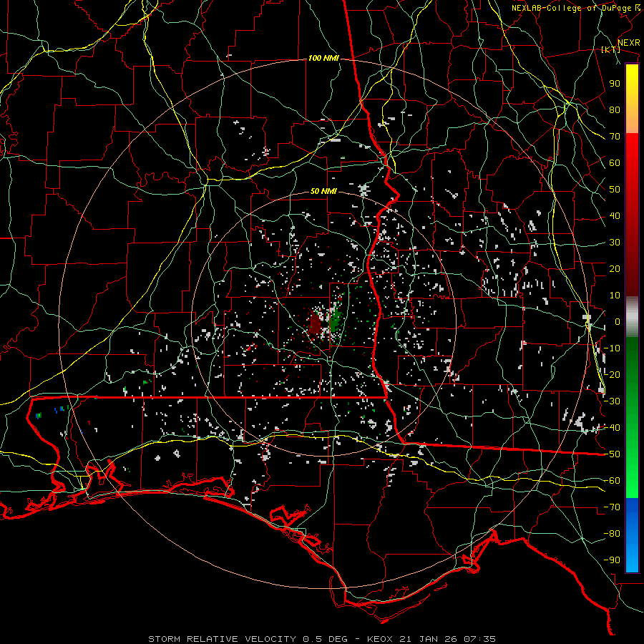
Task: Click the 90 value on the velocity scale
Action: point(615,84)
